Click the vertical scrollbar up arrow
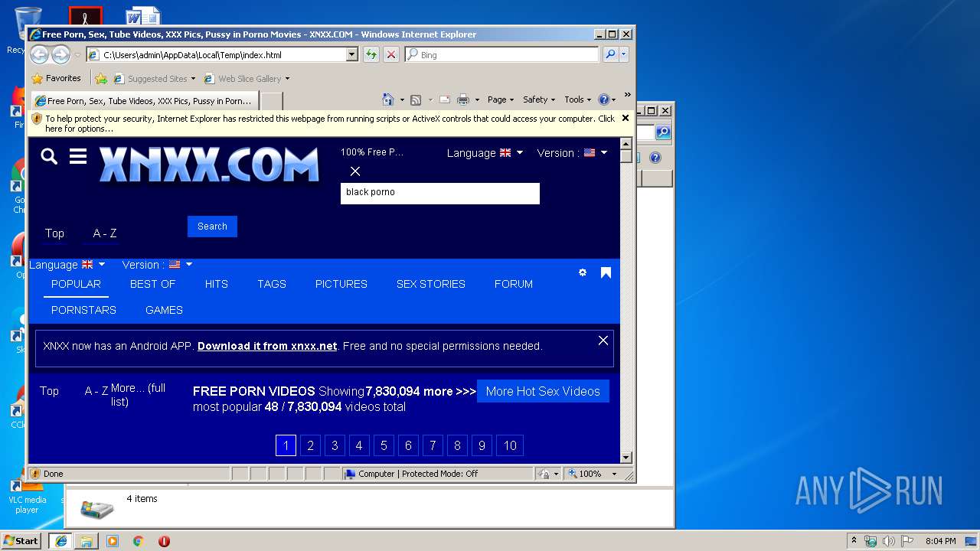The height and width of the screenshot is (551, 980). tap(626, 144)
